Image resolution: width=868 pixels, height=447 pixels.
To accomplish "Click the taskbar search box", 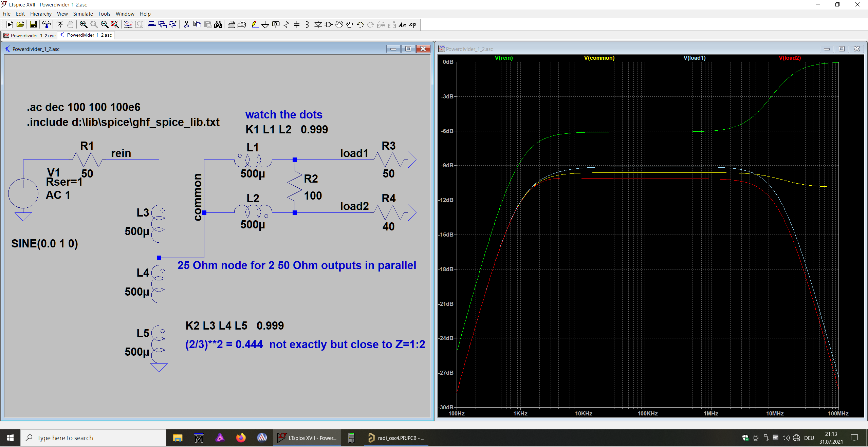I will (x=93, y=438).
